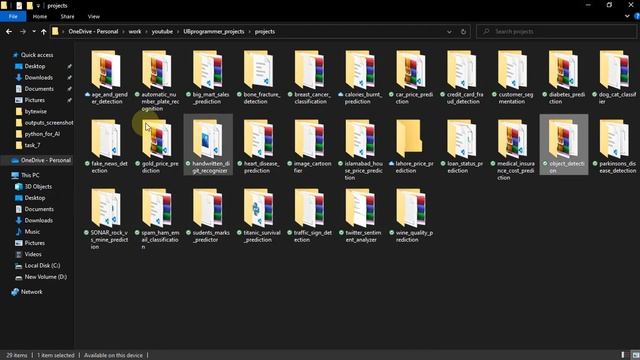Switch to the Home ribbon tab
The image size is (640, 360).
(x=40, y=16)
